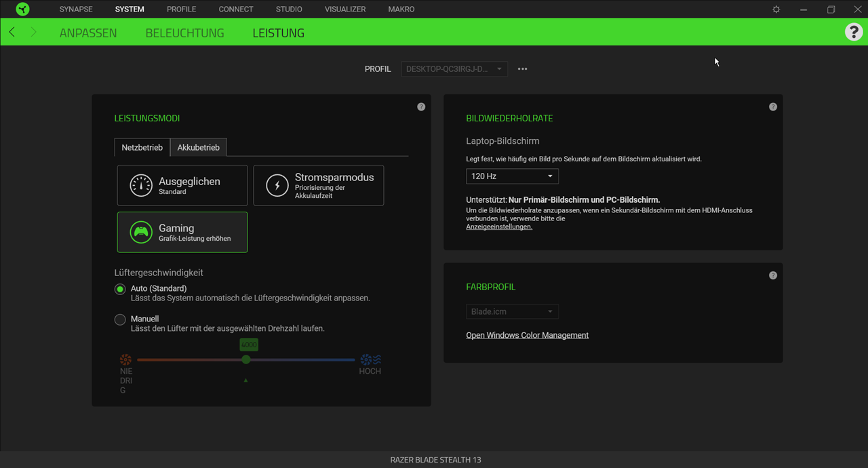Image resolution: width=868 pixels, height=468 pixels.
Task: Open Synapse settings via the gear icon
Action: (776, 9)
